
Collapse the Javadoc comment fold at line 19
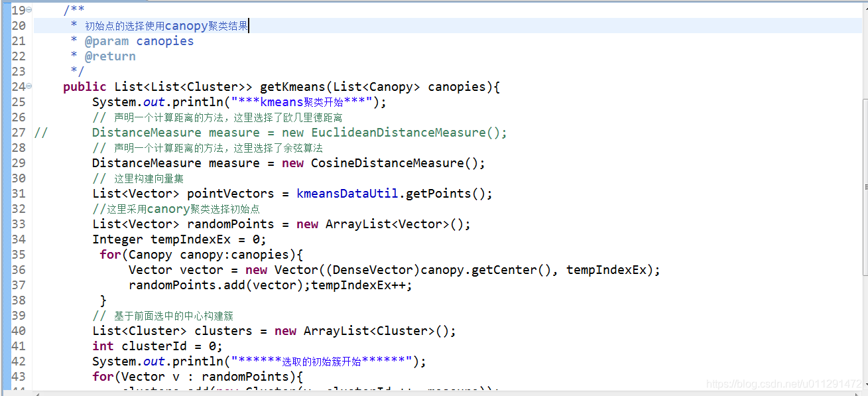point(29,10)
